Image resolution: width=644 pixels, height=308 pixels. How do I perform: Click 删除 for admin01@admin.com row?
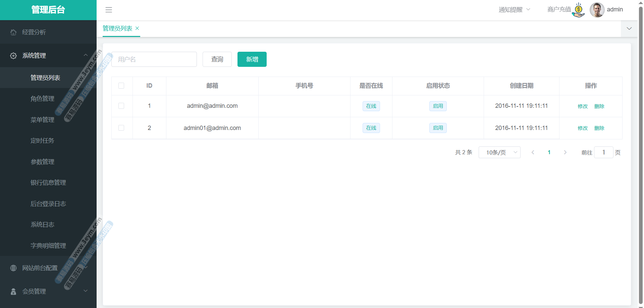tap(599, 128)
